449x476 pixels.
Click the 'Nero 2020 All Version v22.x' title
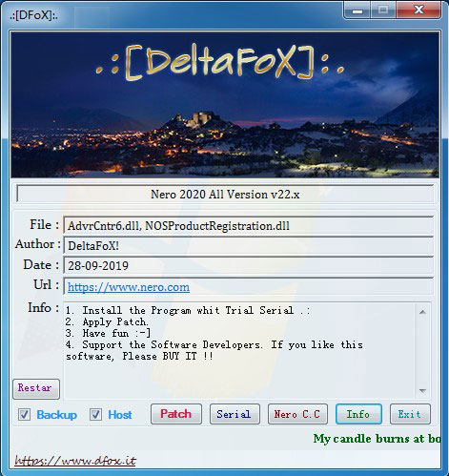(225, 195)
